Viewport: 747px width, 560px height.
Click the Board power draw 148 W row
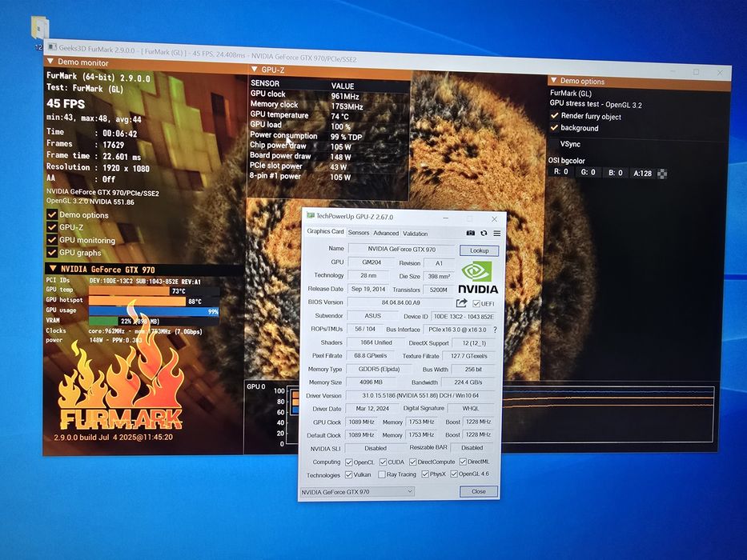tap(329, 156)
